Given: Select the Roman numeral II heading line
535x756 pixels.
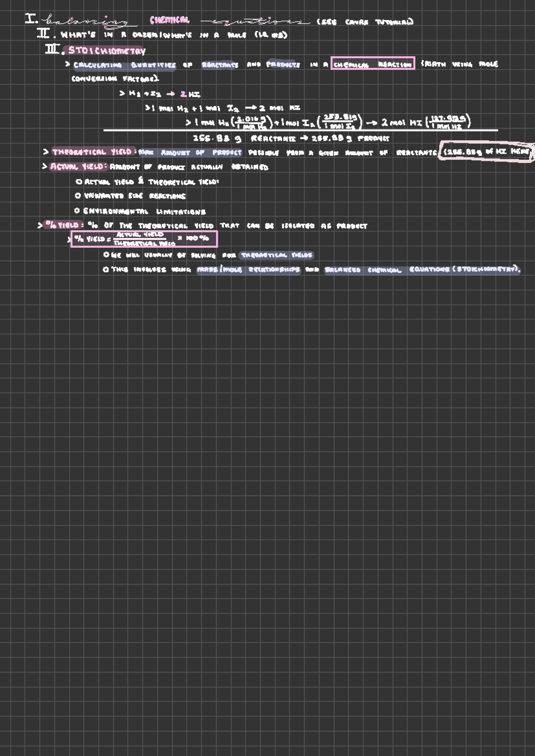Looking at the screenshot, I should coord(162,34).
